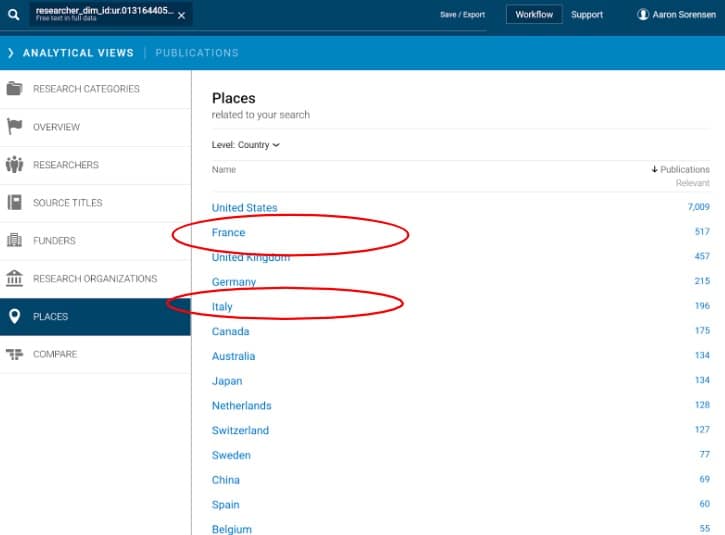Click the search magnifier icon
Screen dimensions: 725x535
tap(13, 15)
